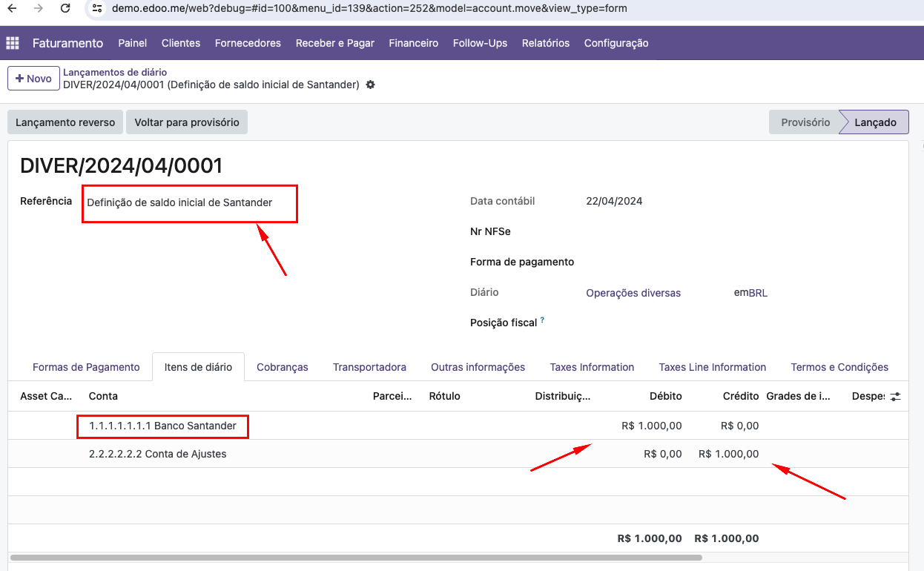Click the Nr NFSe field label
This screenshot has width=924, height=571.
490,231
